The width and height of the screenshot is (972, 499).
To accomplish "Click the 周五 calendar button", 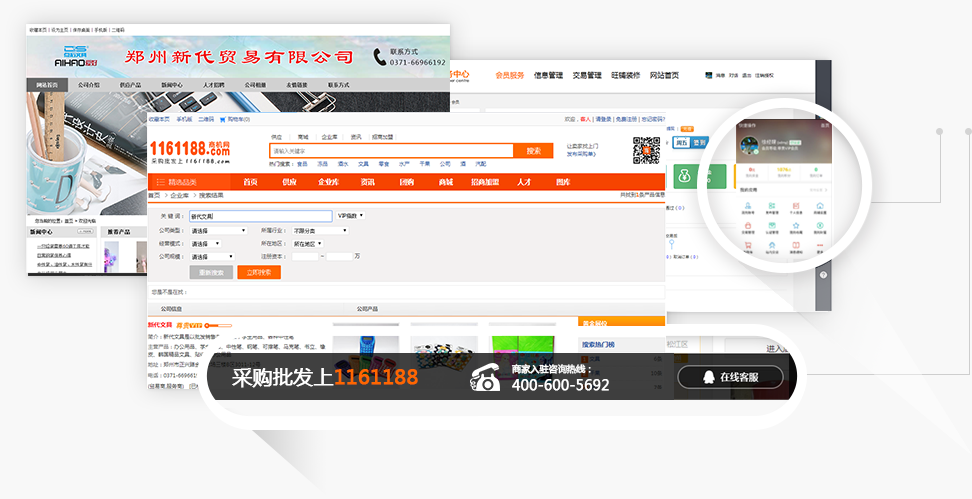I will pos(682,143).
